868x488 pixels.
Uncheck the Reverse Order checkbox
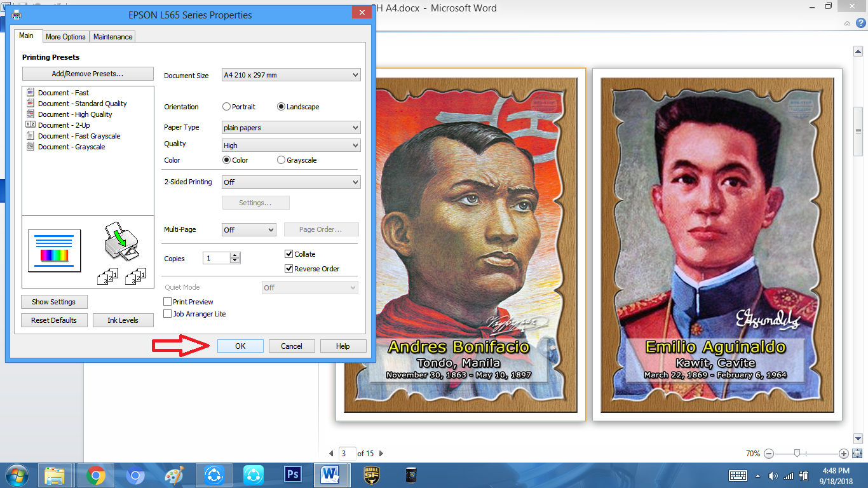tap(289, 269)
